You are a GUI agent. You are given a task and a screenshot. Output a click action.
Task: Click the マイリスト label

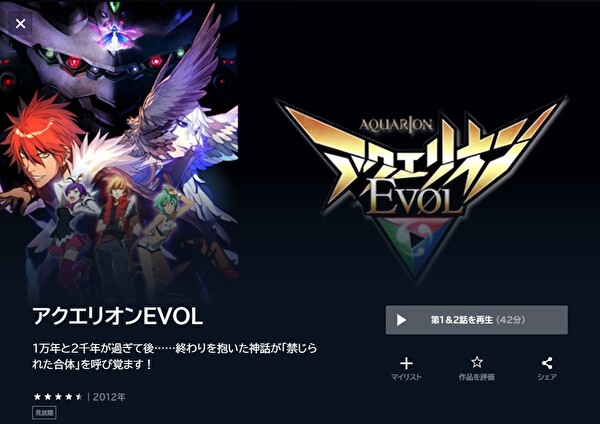[x=406, y=377]
